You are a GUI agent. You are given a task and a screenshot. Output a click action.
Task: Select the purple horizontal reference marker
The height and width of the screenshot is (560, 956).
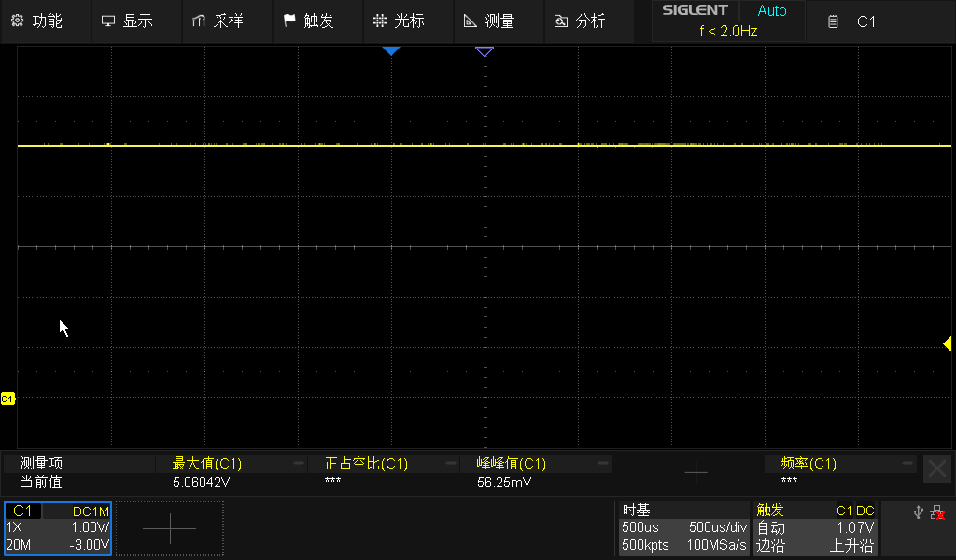pos(485,51)
